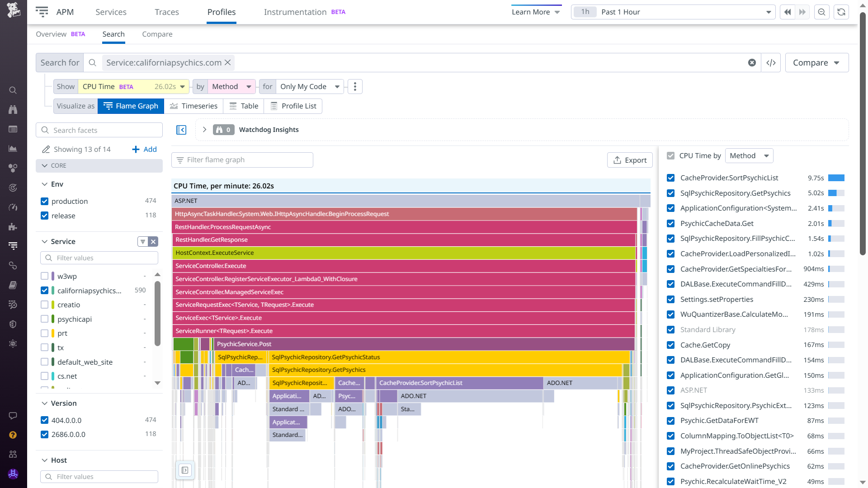Click the Filter flame graph field
Image resolution: width=868 pixels, height=488 pixels.
(x=242, y=160)
